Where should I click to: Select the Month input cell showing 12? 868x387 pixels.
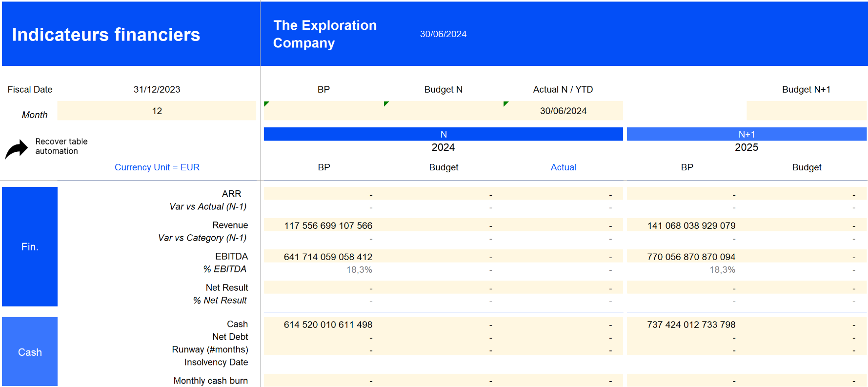pos(157,111)
